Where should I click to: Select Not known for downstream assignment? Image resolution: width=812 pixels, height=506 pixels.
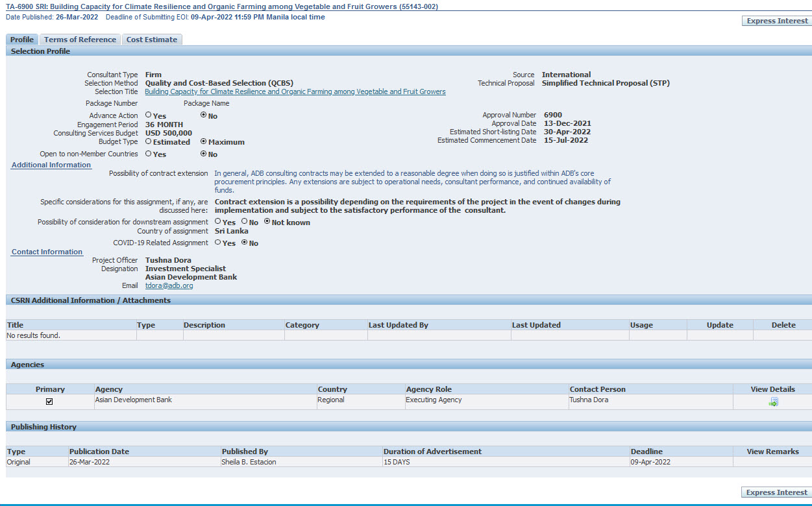pyautogui.click(x=267, y=222)
